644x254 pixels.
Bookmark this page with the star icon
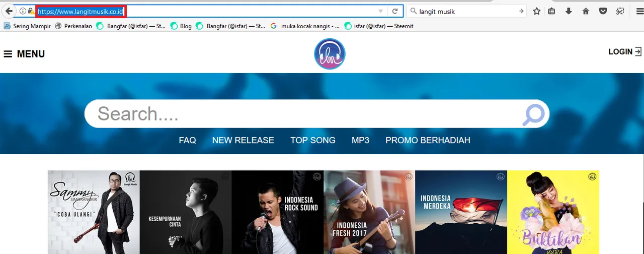click(x=537, y=11)
